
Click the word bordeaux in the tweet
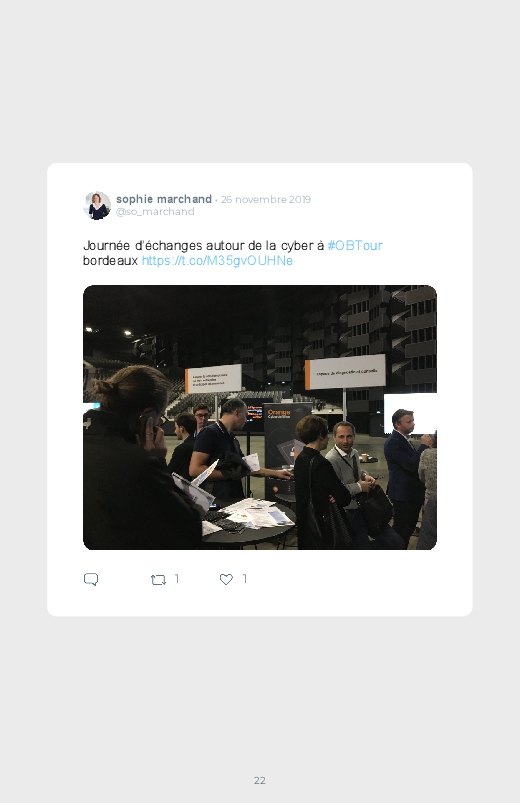click(111, 261)
